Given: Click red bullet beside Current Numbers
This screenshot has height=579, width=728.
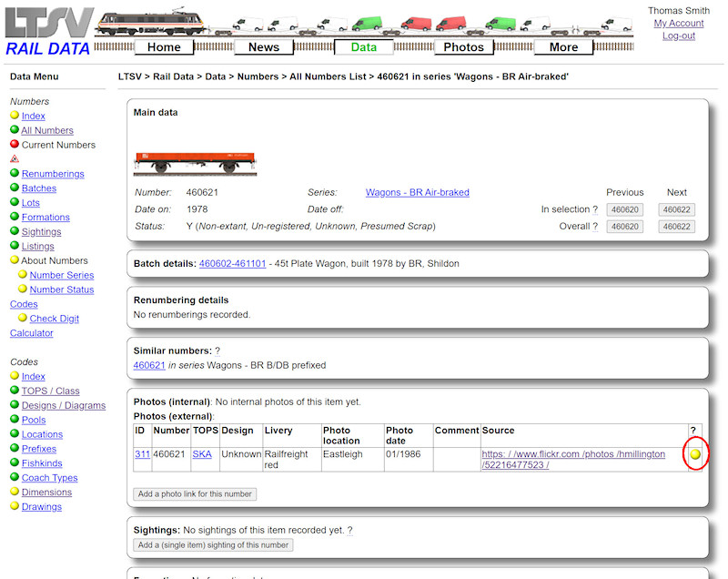Looking at the screenshot, I should pyautogui.click(x=15, y=144).
